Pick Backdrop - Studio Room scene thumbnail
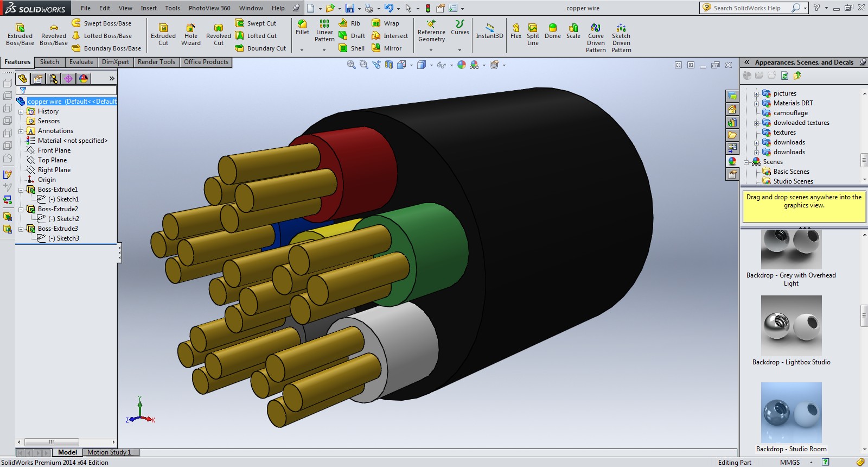 click(792, 413)
